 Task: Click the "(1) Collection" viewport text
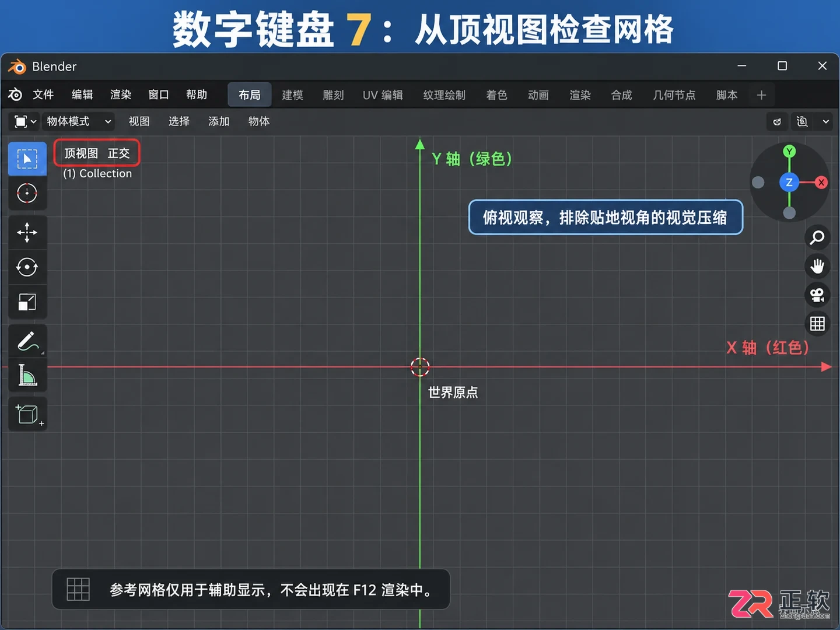pos(97,173)
